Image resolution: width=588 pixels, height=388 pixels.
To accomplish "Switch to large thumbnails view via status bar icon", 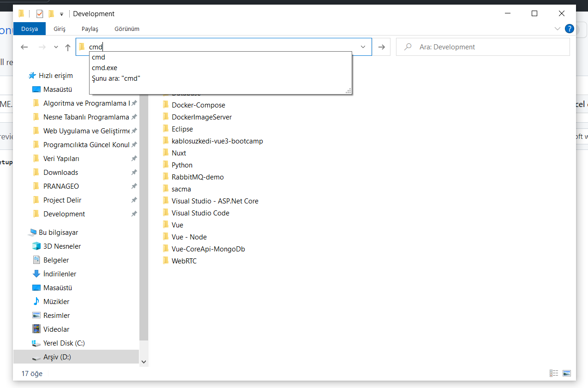I will pyautogui.click(x=567, y=373).
